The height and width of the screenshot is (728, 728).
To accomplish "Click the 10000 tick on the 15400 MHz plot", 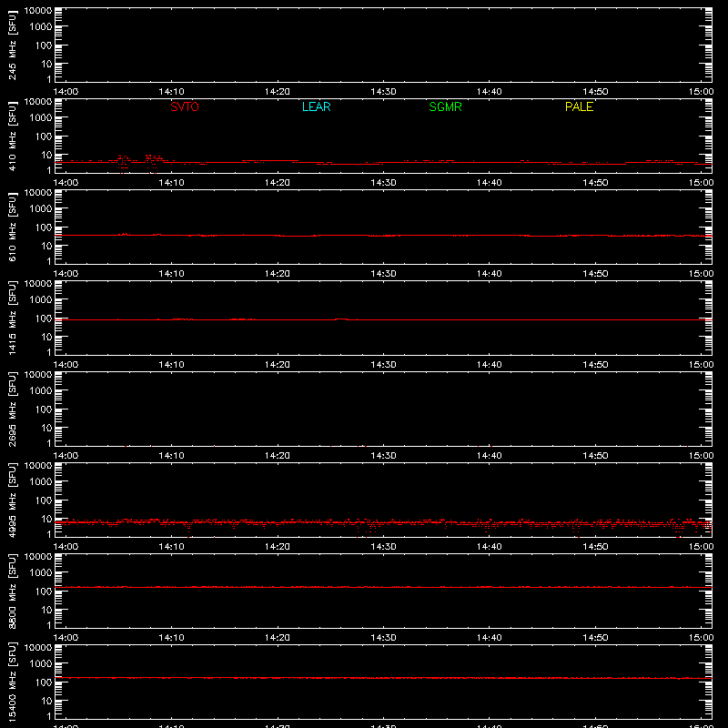I will 38,648.
